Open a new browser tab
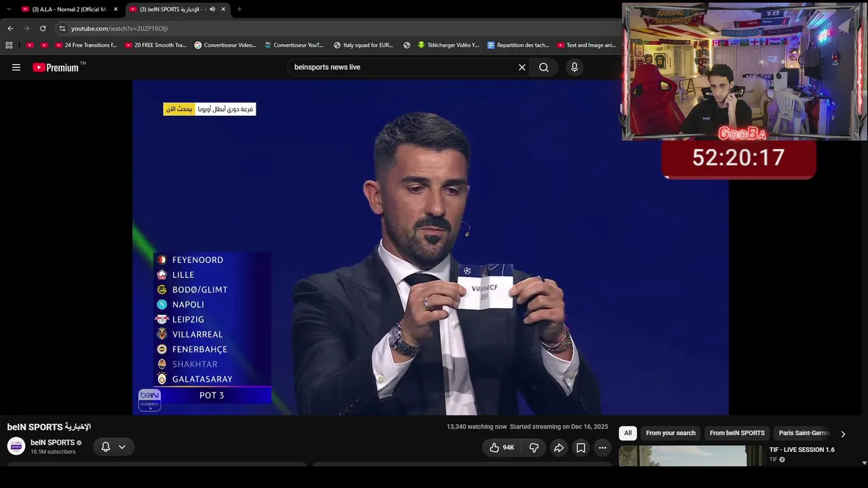 tap(239, 9)
